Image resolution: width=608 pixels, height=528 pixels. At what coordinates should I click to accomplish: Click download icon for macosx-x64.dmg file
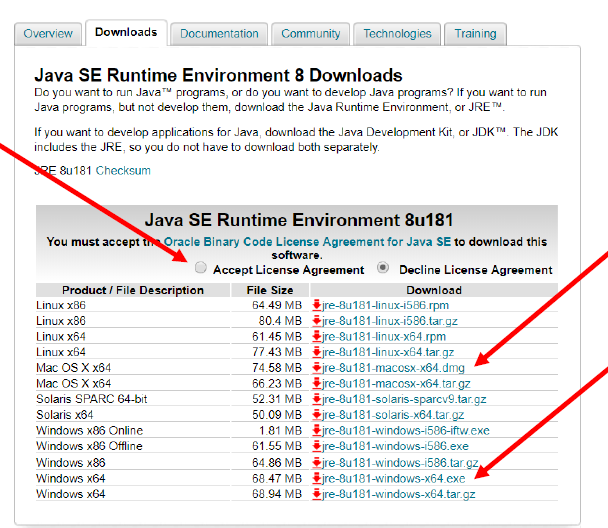(x=317, y=368)
